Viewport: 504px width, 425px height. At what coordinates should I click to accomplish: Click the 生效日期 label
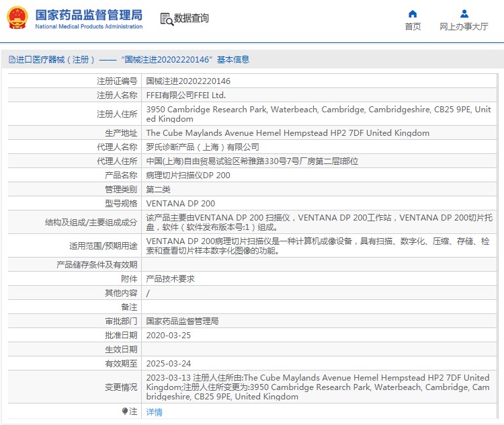coord(121,350)
